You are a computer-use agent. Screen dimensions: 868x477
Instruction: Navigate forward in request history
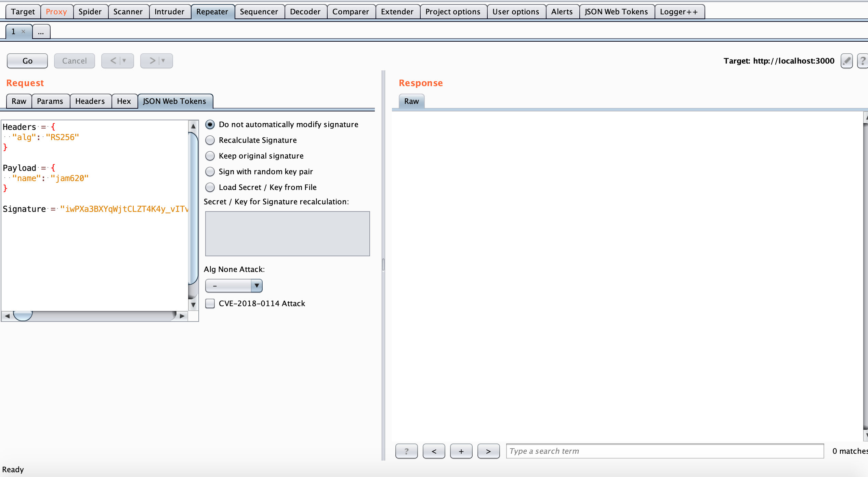[x=153, y=61]
